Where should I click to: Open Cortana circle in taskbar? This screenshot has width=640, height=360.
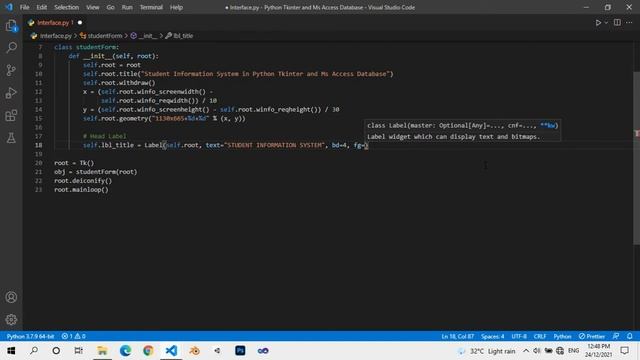[x=56, y=351]
